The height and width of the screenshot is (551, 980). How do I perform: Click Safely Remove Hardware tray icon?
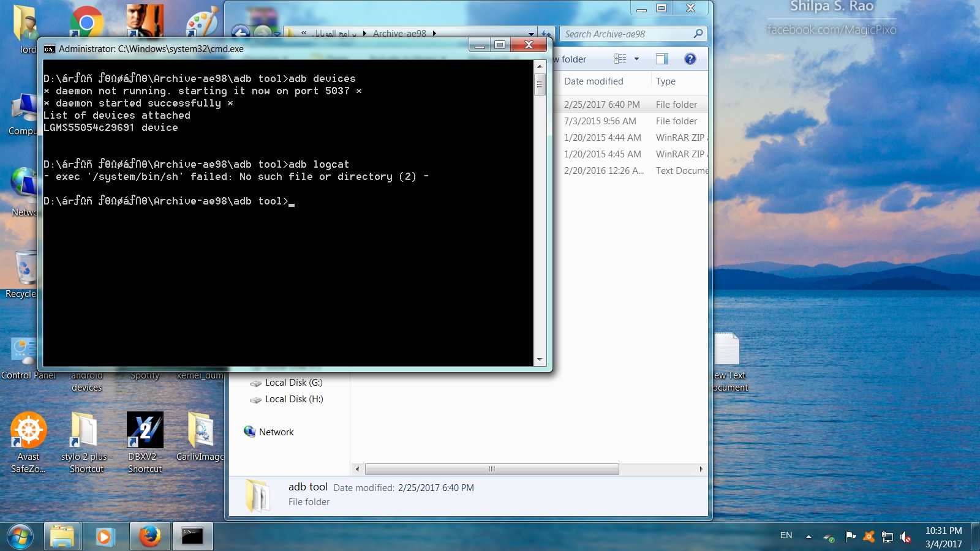[x=829, y=537]
